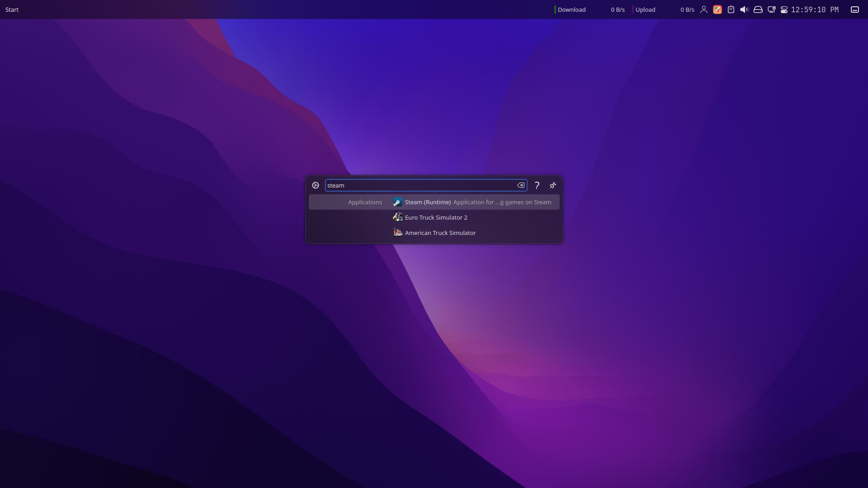Click the 12:59:10 PM clock
Screen dimensions: 868x488
(815, 9)
